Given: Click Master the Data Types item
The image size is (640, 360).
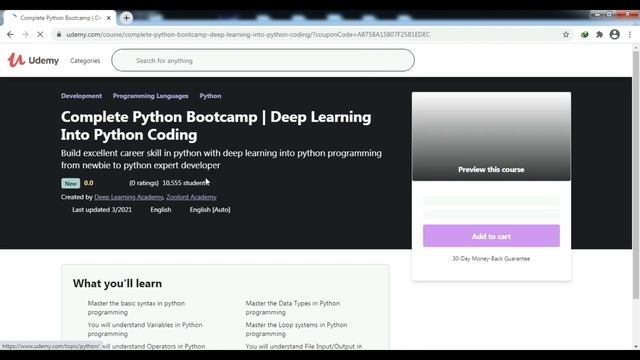Looking at the screenshot, I should [x=293, y=308].
